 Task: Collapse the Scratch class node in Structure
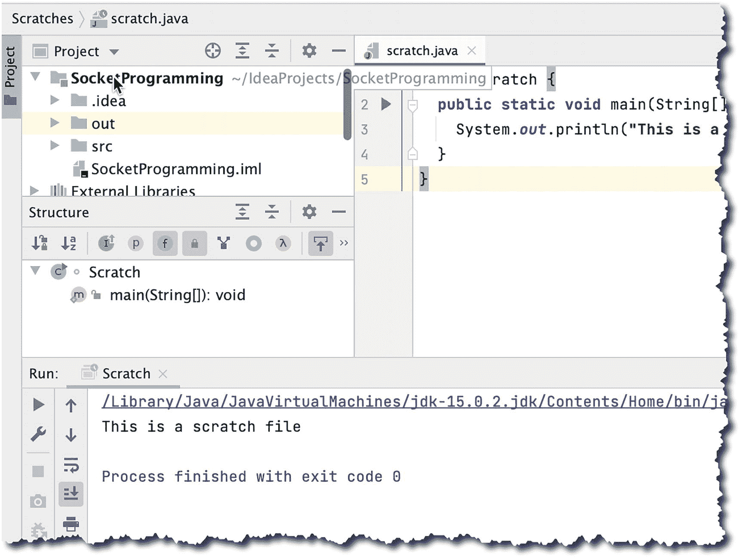[x=35, y=271]
